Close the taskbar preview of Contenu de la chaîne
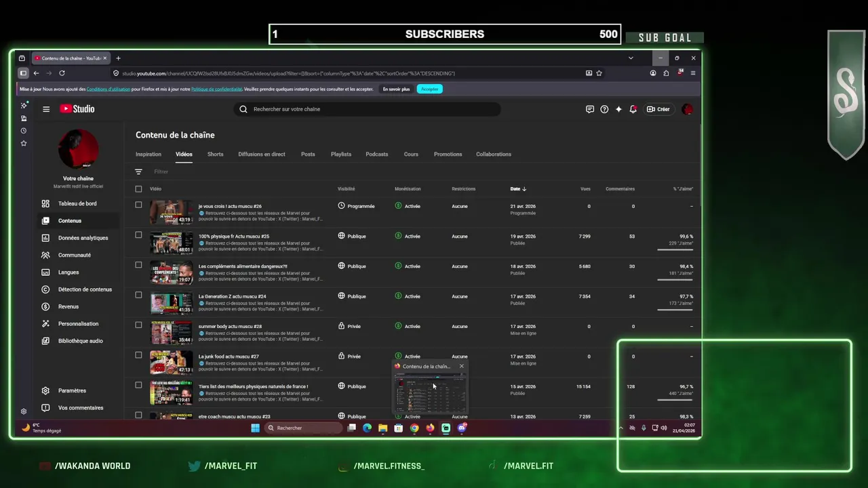 [x=462, y=366]
